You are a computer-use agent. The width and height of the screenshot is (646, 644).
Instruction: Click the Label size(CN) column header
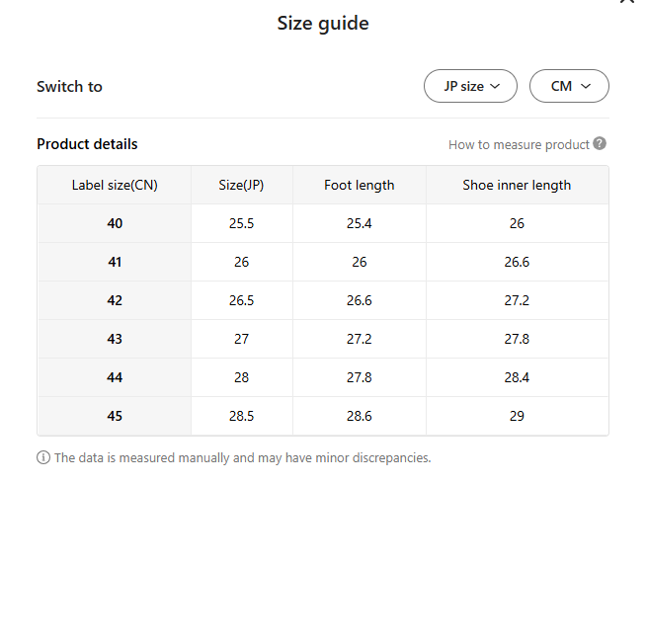pos(115,185)
